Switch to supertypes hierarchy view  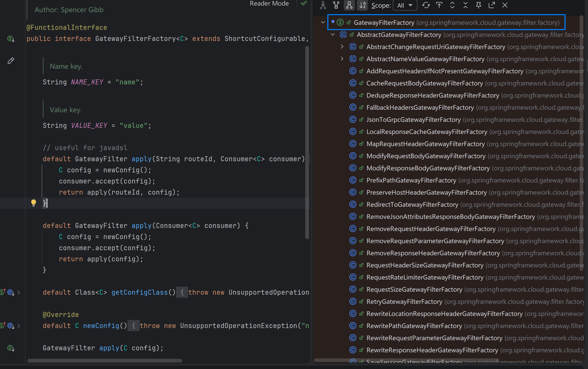336,5
